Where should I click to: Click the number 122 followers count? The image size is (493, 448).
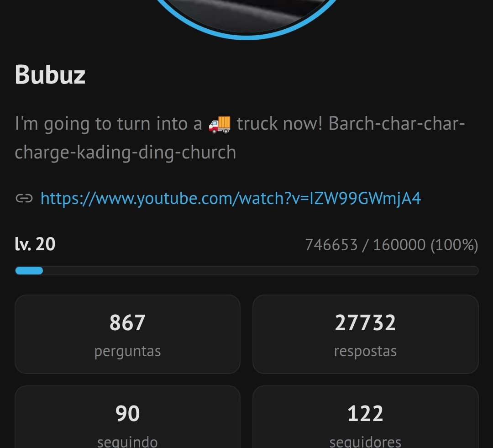[365, 413]
